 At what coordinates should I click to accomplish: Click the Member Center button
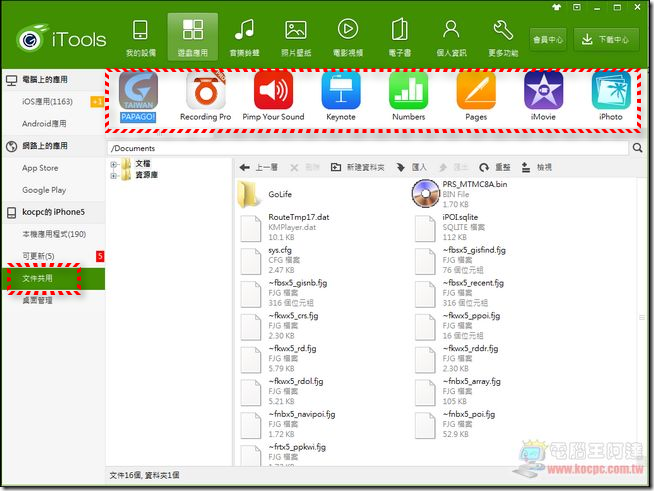pos(548,40)
